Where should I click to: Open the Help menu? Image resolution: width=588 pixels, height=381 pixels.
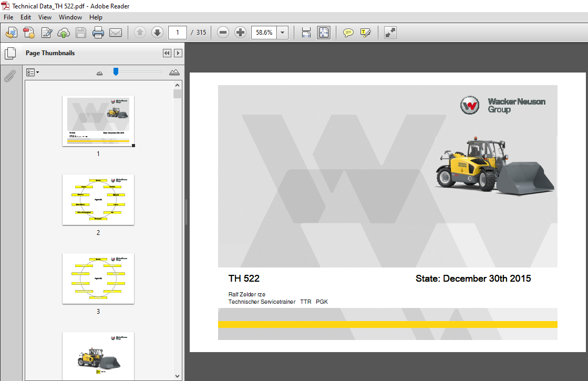tap(96, 17)
